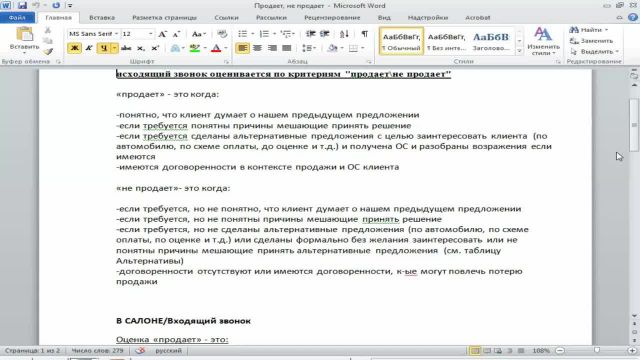Click the numbered list icon
This screenshot has height=360, width=640.
[264, 34]
